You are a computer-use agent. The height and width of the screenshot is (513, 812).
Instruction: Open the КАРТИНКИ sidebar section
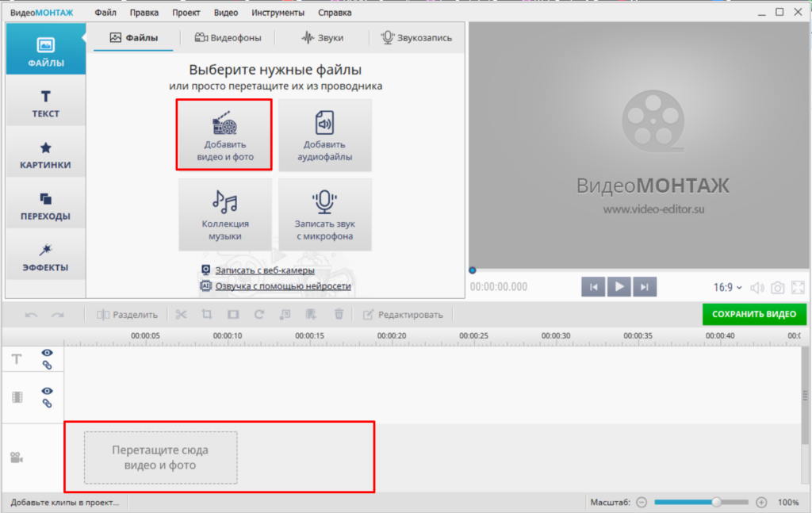point(46,155)
